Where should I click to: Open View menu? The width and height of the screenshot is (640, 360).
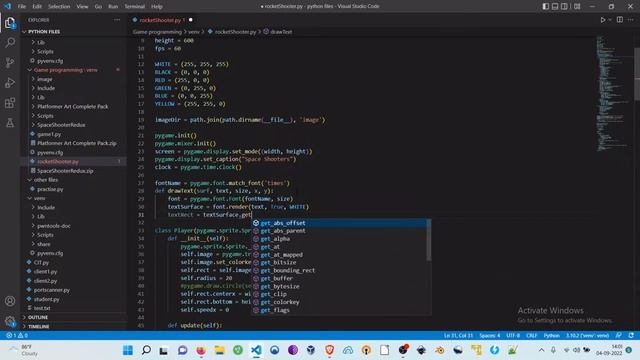coord(82,7)
